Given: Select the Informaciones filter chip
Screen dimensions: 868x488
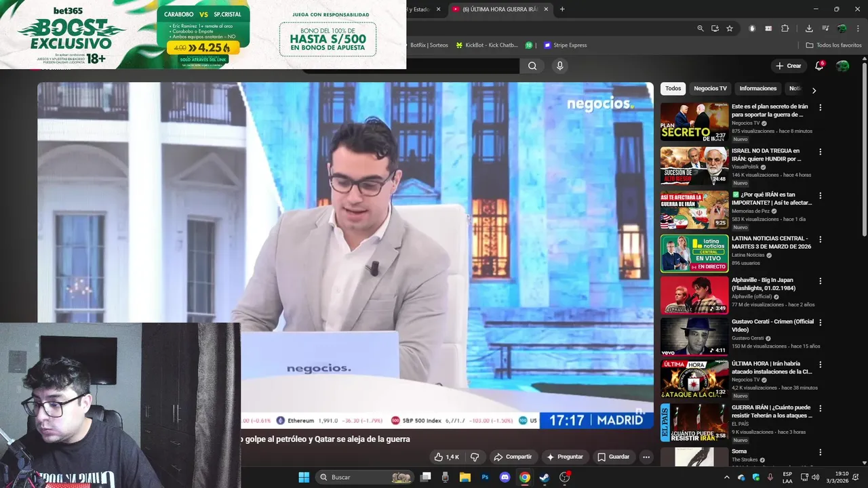Looking at the screenshot, I should click(x=757, y=88).
